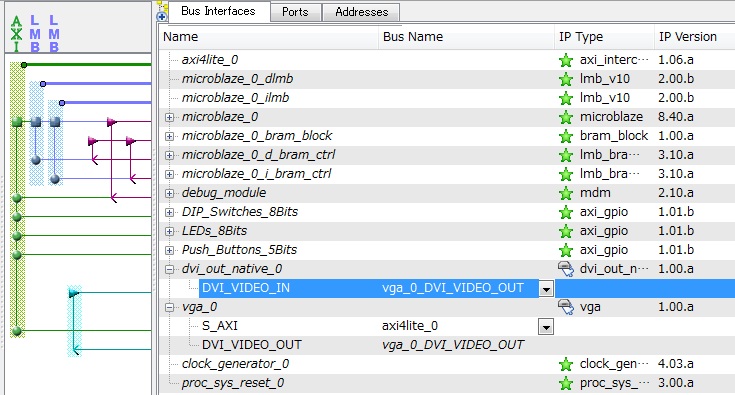Click the add filter icon beside Bus Interfaces tab
Image resolution: width=735 pixels, height=395 pixels.
(x=162, y=17)
